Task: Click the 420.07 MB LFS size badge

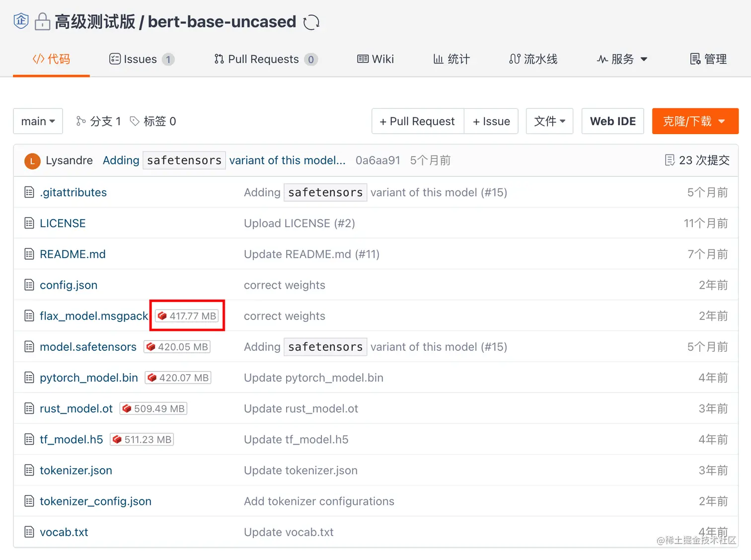Action: click(178, 378)
